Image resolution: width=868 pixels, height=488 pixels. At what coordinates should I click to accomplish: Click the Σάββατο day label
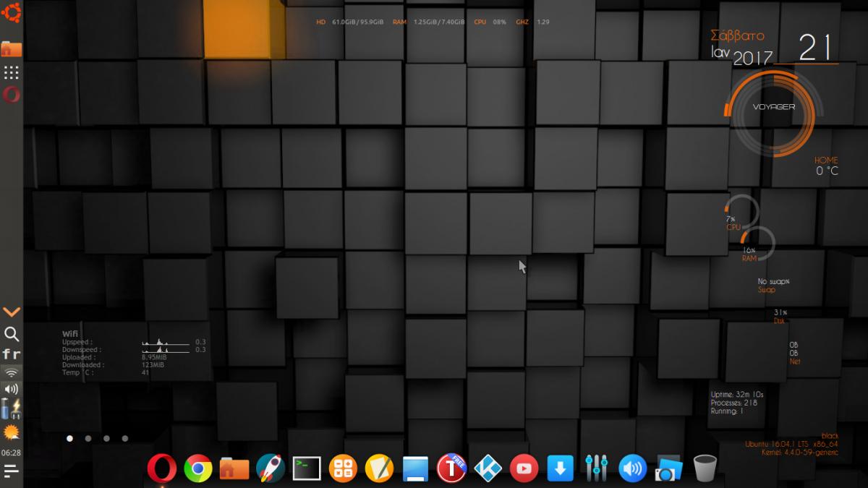738,35
